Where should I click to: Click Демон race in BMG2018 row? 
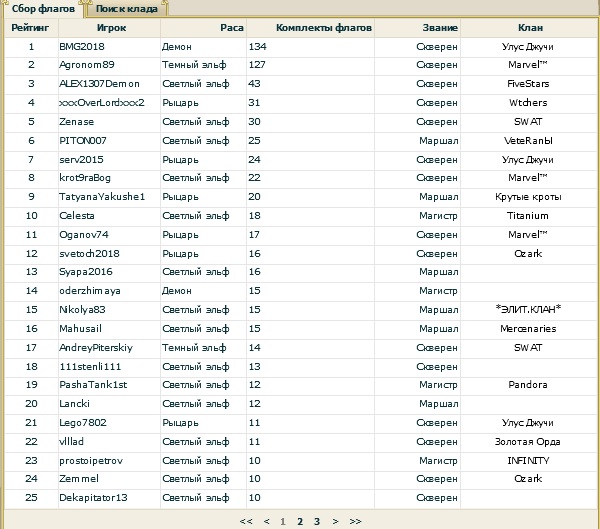coord(176,47)
